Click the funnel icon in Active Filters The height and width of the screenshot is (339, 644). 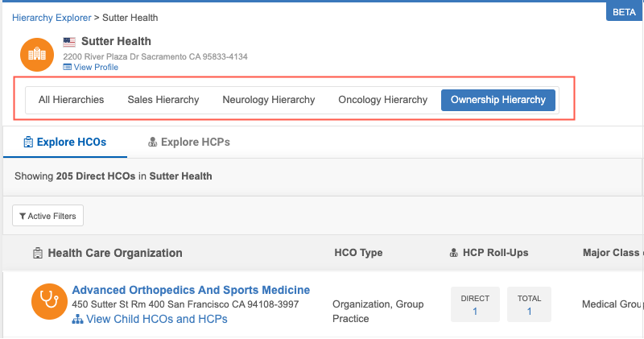(x=23, y=216)
